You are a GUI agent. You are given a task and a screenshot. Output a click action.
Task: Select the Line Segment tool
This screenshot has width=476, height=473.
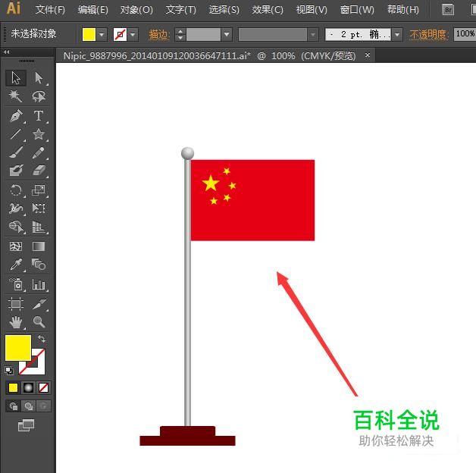(16, 134)
